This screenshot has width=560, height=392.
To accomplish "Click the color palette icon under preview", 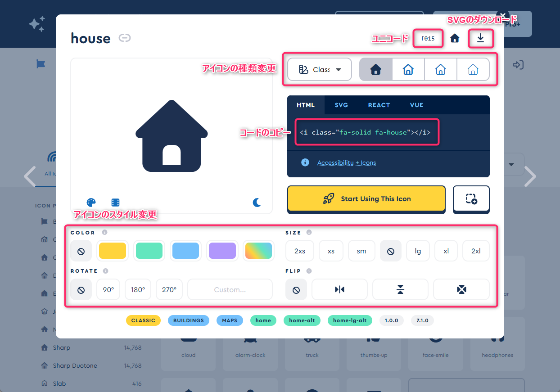I will (91, 203).
